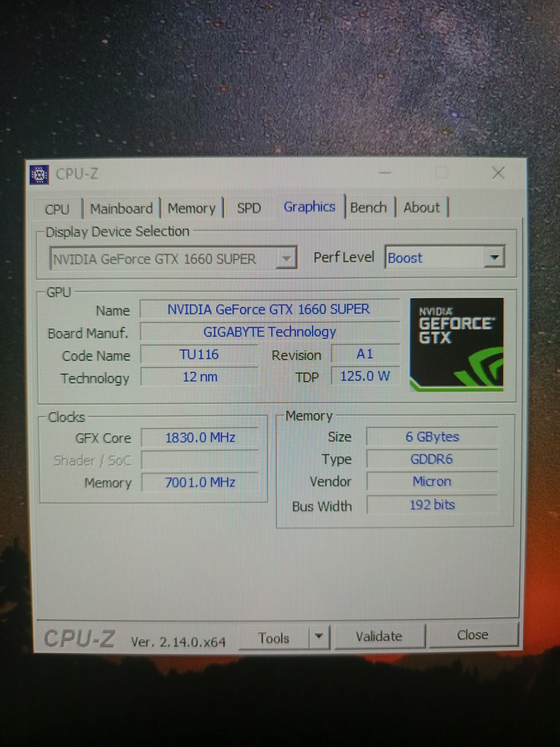
Task: Select the Memory tab
Action: pyautogui.click(x=192, y=208)
